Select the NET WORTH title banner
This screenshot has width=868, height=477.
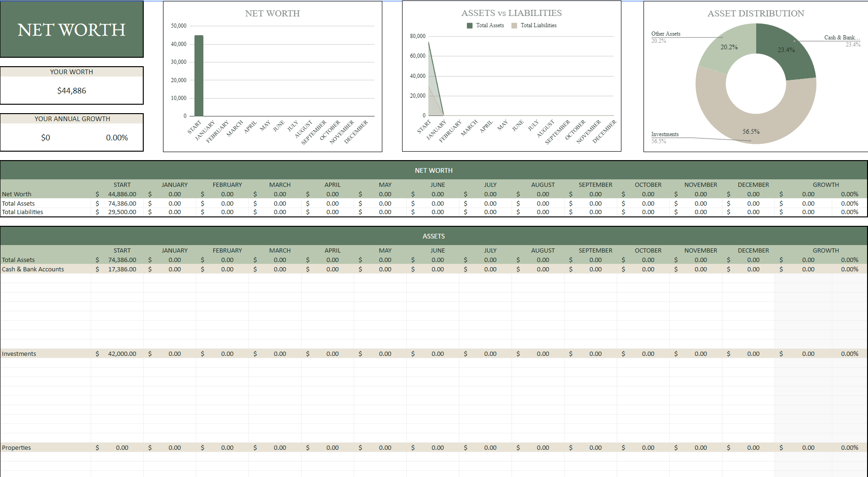[x=71, y=29]
